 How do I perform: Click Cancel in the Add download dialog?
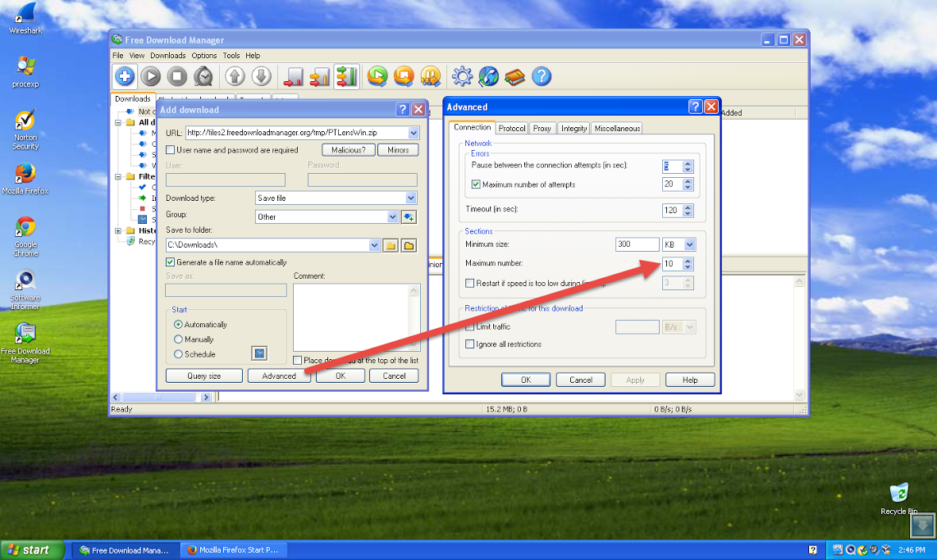[x=394, y=376]
